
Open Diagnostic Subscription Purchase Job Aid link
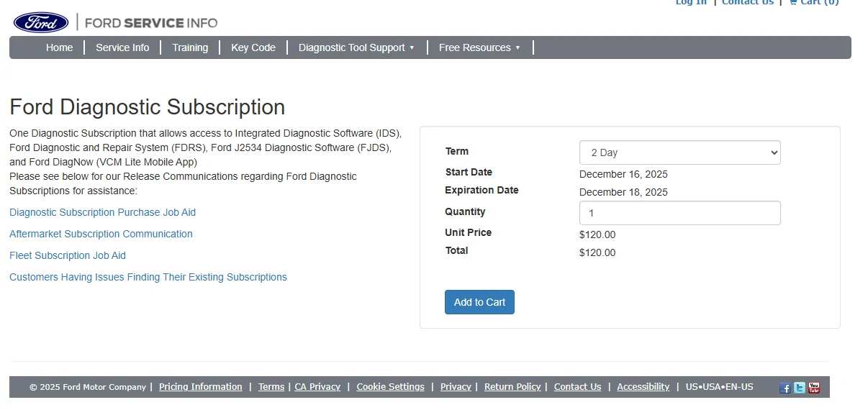102,212
